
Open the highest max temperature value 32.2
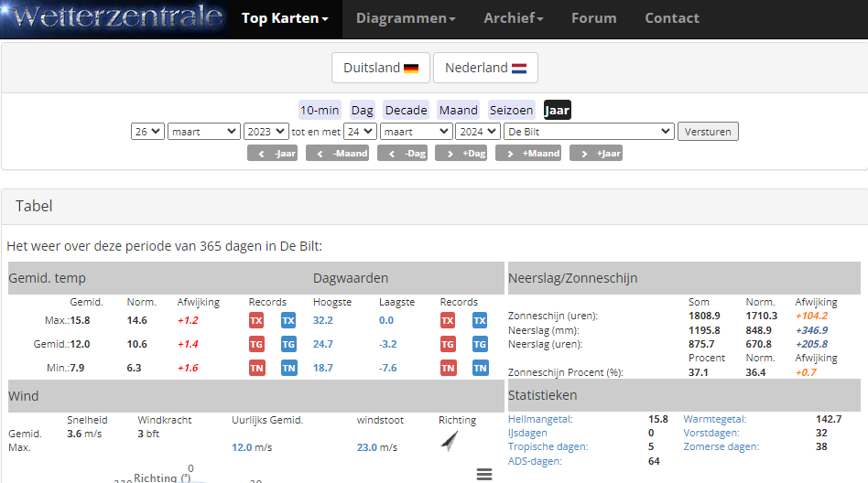point(322,320)
